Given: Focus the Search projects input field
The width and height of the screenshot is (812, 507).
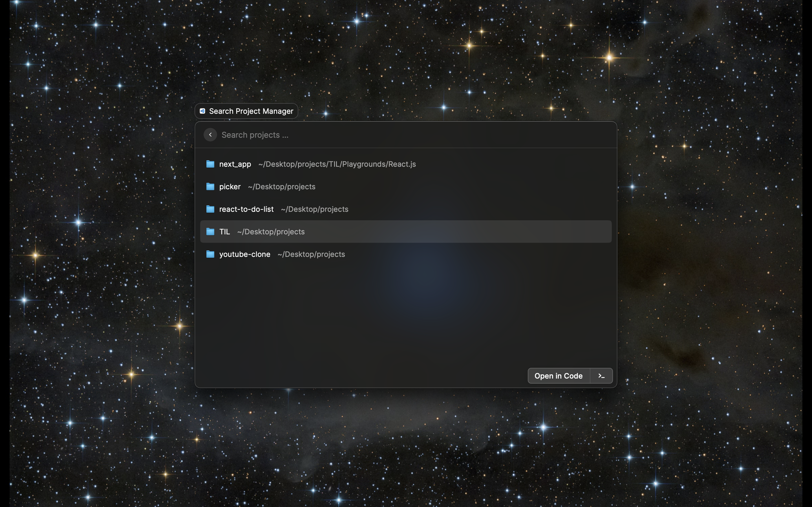Looking at the screenshot, I should (x=403, y=135).
